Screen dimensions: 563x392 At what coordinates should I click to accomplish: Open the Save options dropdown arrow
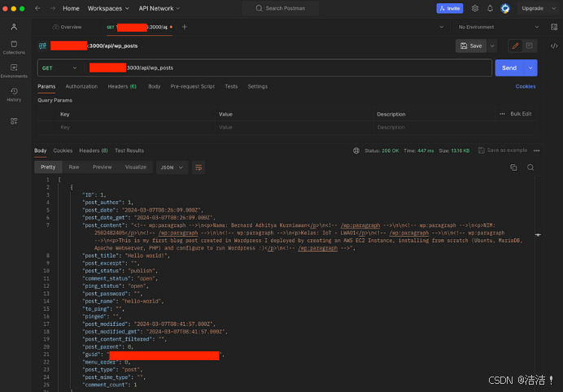click(x=492, y=46)
